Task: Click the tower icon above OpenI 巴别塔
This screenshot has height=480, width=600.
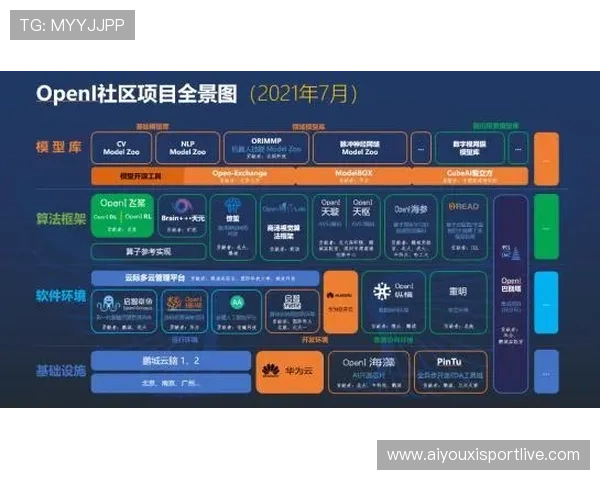Action: [x=515, y=253]
